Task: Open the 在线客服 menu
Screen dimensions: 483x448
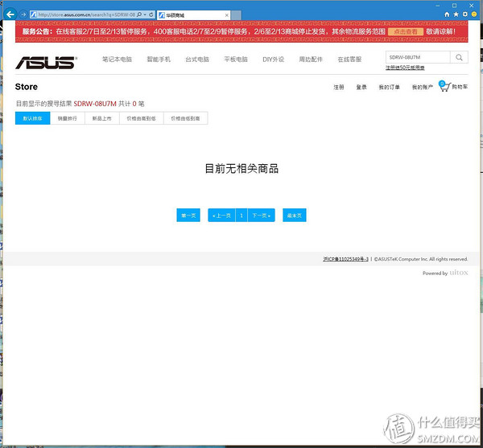Action: pos(349,59)
